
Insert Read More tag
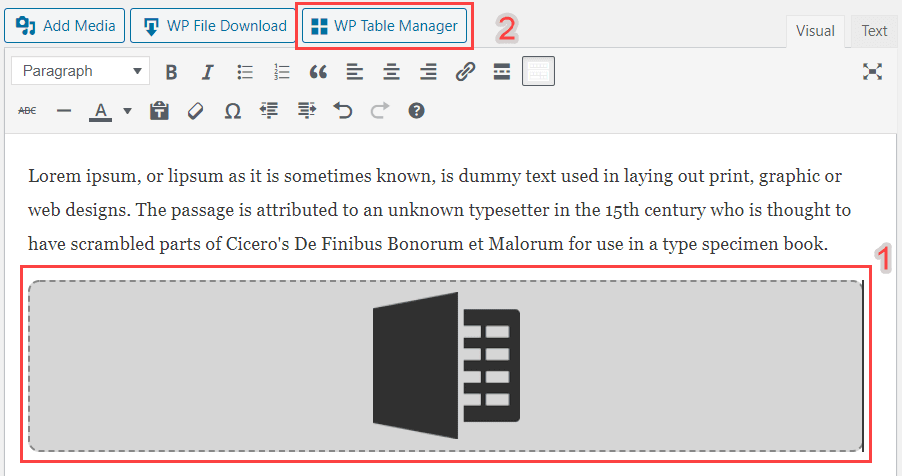[x=502, y=72]
